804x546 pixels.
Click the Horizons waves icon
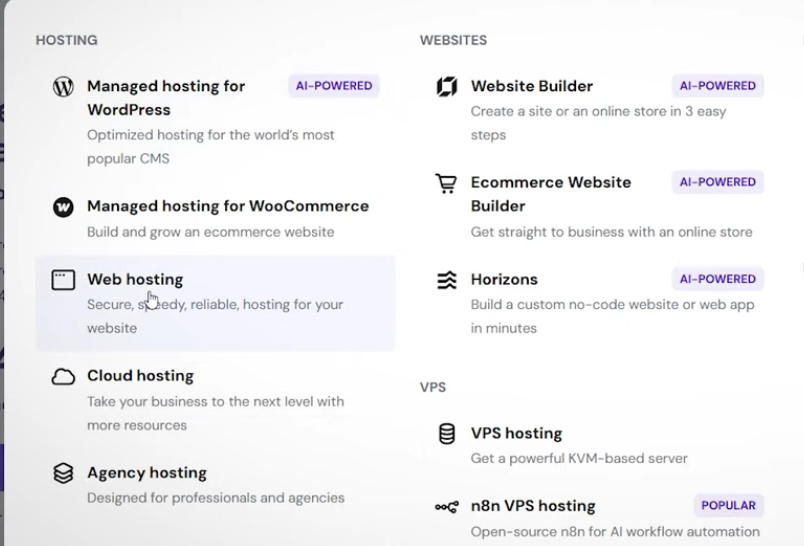coord(447,280)
